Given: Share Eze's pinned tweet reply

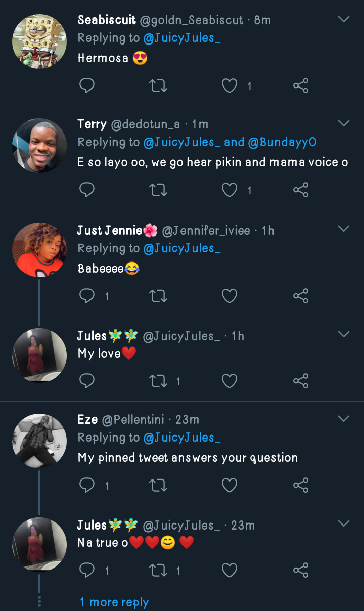Looking at the screenshot, I should (301, 486).
